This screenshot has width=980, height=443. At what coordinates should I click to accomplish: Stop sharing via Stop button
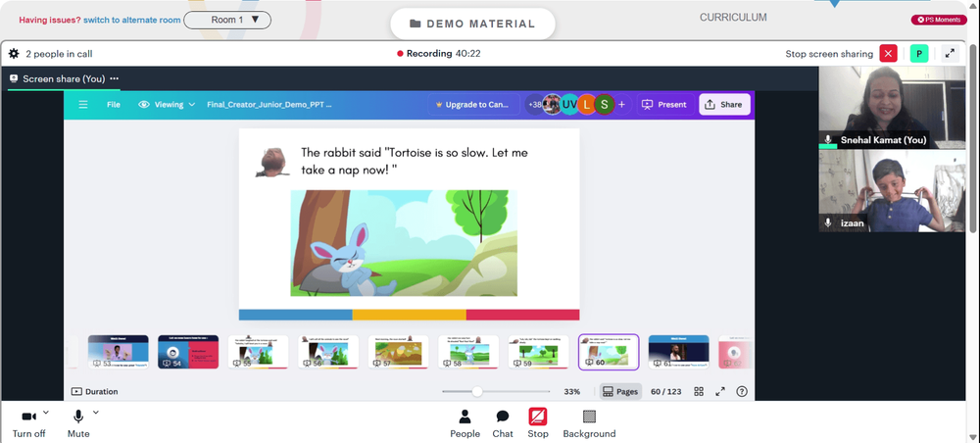537,423
